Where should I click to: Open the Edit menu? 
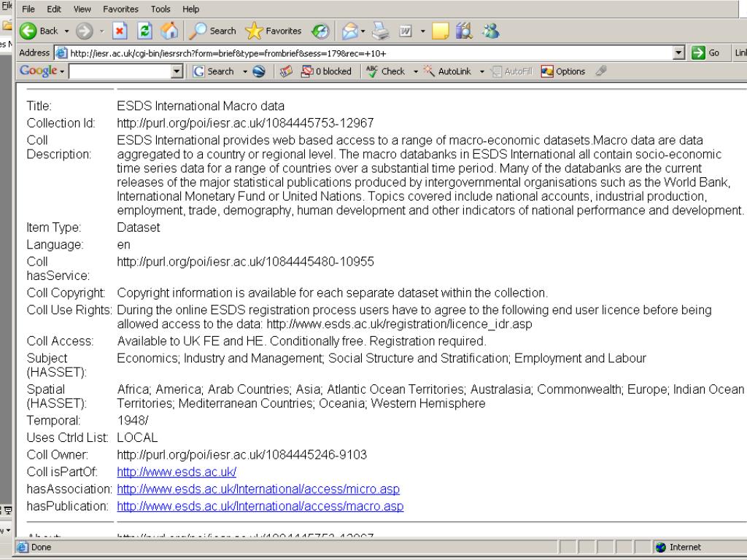(54, 9)
